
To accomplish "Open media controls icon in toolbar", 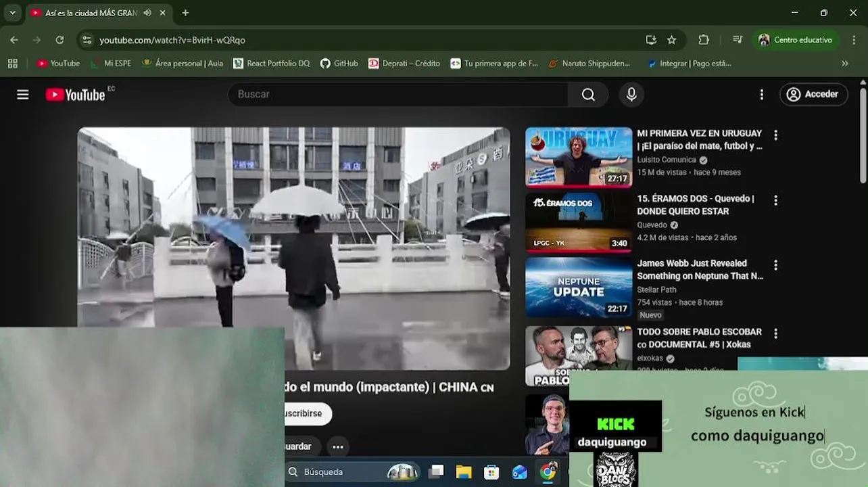I will click(x=738, y=40).
